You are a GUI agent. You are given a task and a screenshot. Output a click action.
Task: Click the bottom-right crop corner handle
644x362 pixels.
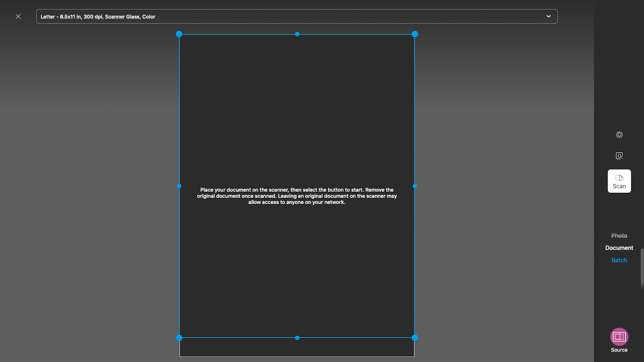coord(415,338)
